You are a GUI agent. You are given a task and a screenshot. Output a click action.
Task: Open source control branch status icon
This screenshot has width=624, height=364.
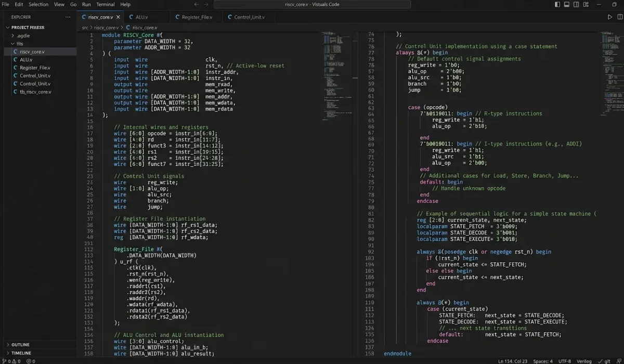(x=4, y=360)
